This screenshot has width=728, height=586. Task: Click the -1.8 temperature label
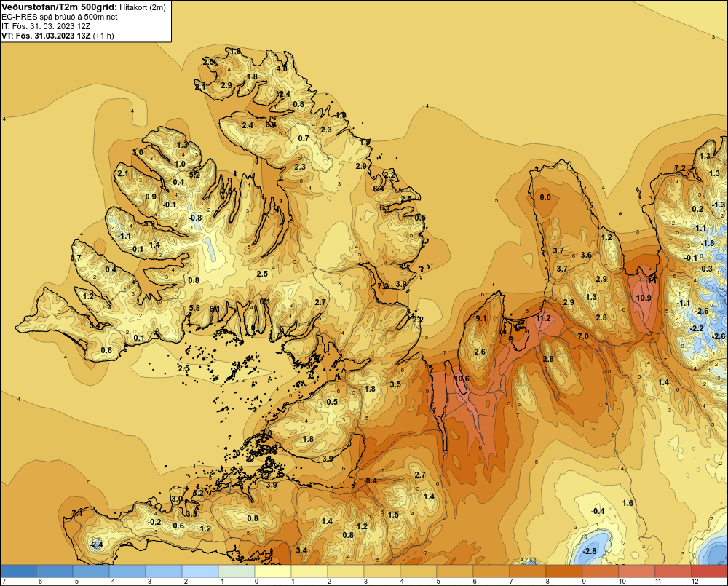(708, 243)
